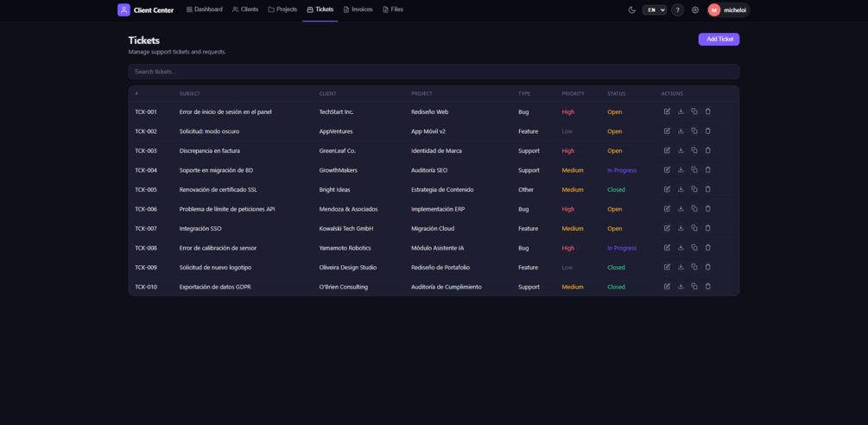
Task: Click client 'TechStart Inc.'
Action: point(337,111)
